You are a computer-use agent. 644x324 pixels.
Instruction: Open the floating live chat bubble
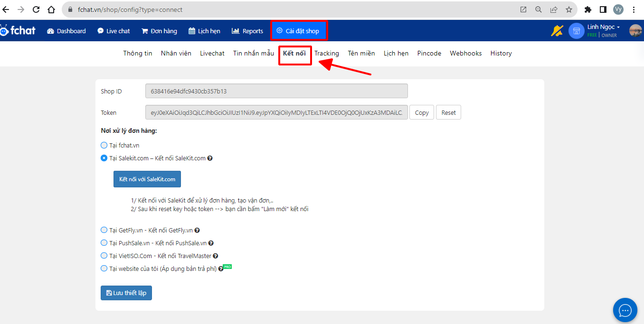(625, 310)
